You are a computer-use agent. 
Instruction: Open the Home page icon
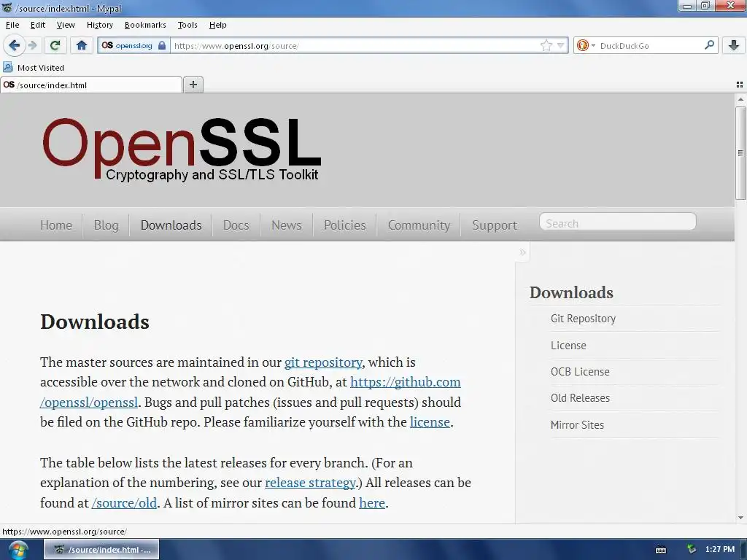click(82, 46)
